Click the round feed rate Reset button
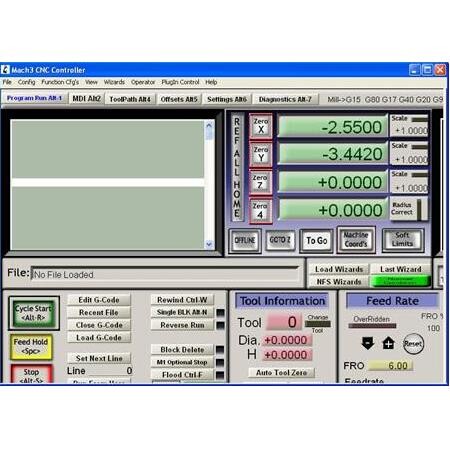450x450 pixels. click(x=413, y=343)
